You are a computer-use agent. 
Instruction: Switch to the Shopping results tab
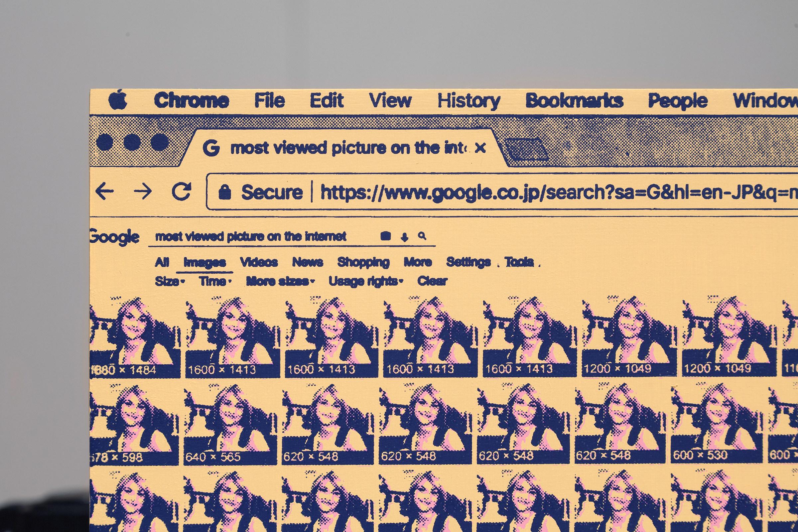[363, 263]
